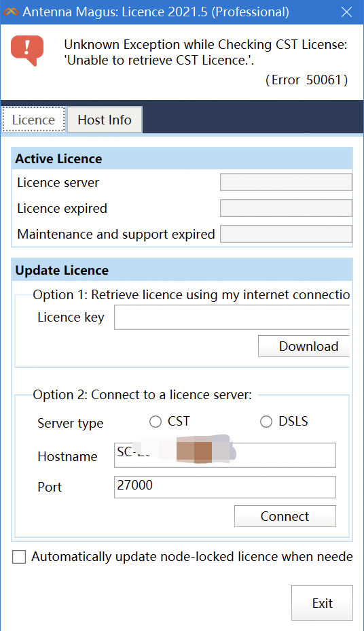The width and height of the screenshot is (364, 631).
Task: Click the 'Unable to retrieve CST Licence' message
Action: coord(160,61)
